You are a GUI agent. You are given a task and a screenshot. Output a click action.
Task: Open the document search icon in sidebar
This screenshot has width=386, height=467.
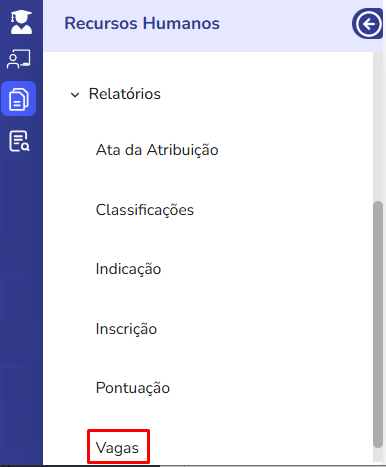(19, 141)
